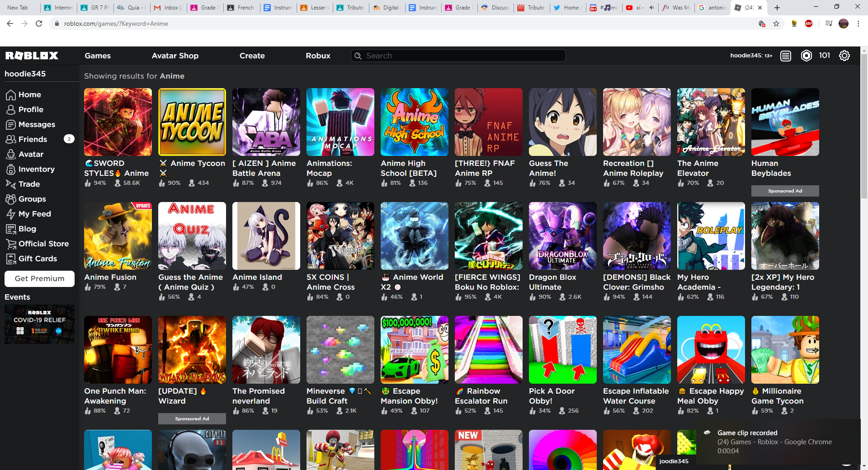Click the search magnifier icon
This screenshot has height=470, width=868.
click(x=358, y=56)
